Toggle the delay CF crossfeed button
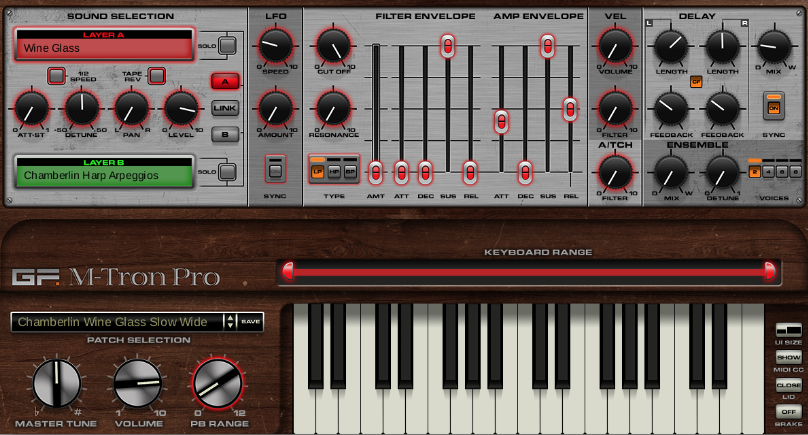 696,81
